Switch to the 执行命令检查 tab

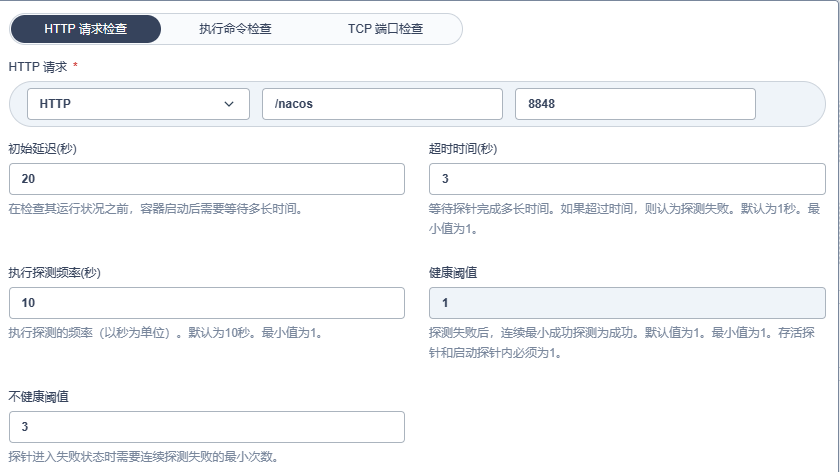tap(235, 29)
